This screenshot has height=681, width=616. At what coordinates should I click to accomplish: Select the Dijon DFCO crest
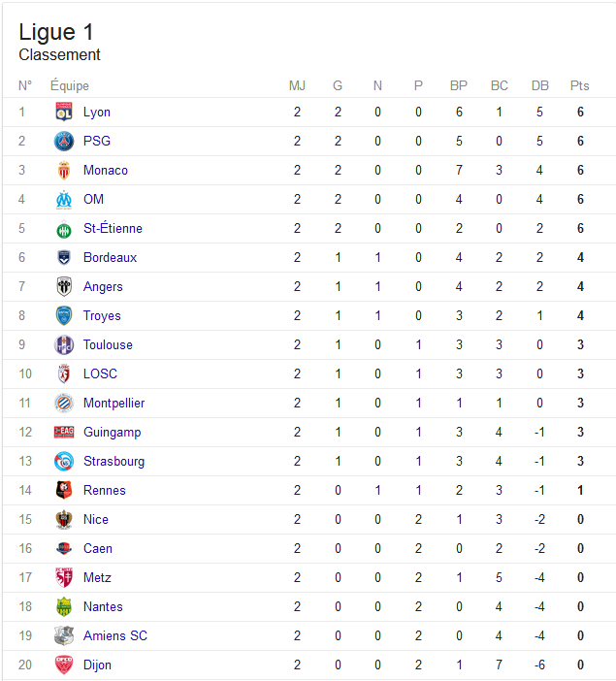[64, 665]
